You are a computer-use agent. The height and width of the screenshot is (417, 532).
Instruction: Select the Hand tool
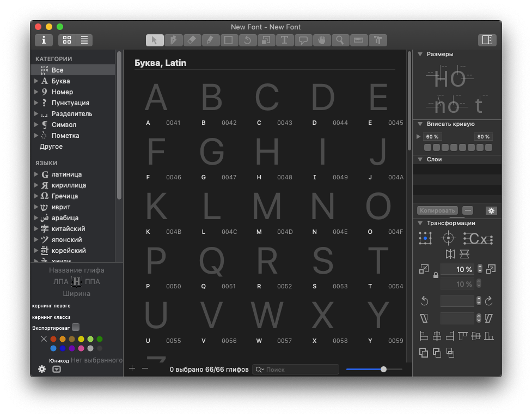click(321, 40)
